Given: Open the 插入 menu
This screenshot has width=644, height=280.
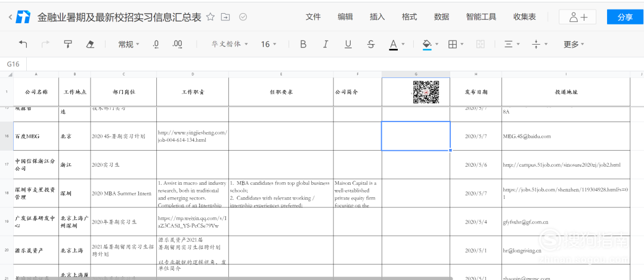Looking at the screenshot, I should 377,17.
